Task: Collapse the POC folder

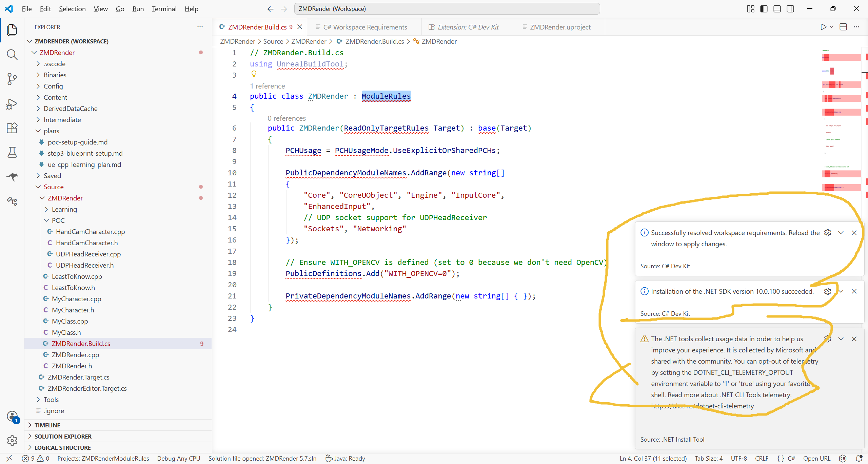Action: [x=58, y=220]
